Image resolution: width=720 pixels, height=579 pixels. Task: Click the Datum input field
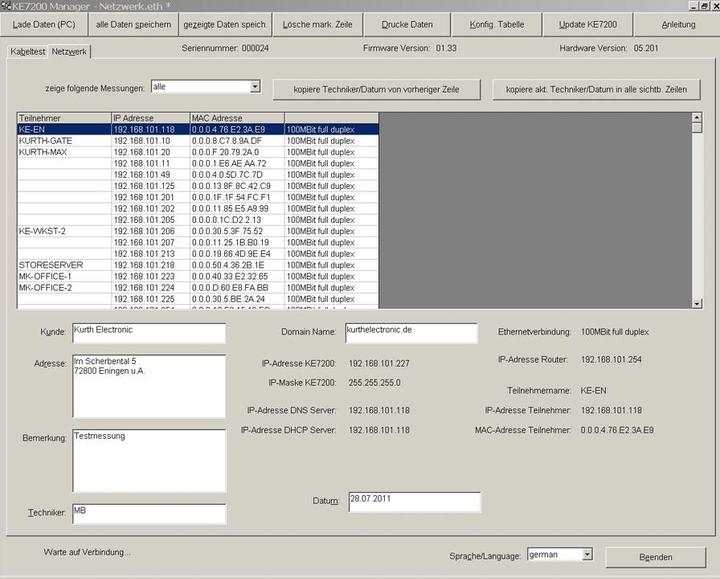coord(414,502)
